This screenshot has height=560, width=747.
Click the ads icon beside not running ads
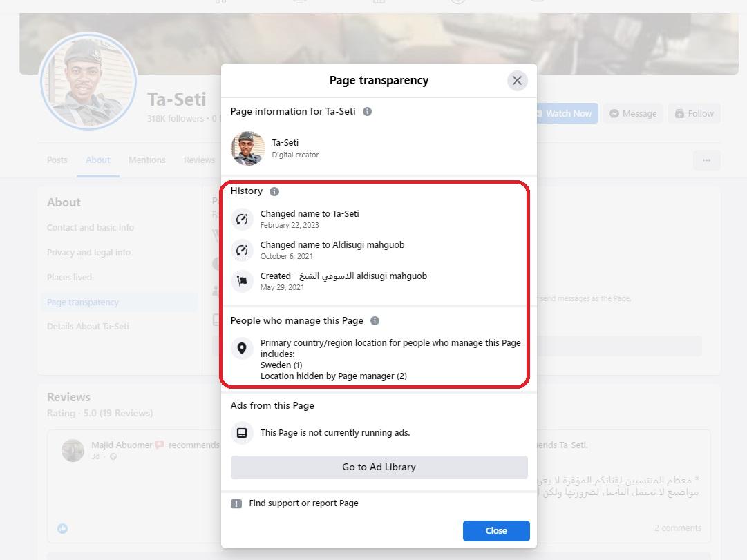coord(242,433)
